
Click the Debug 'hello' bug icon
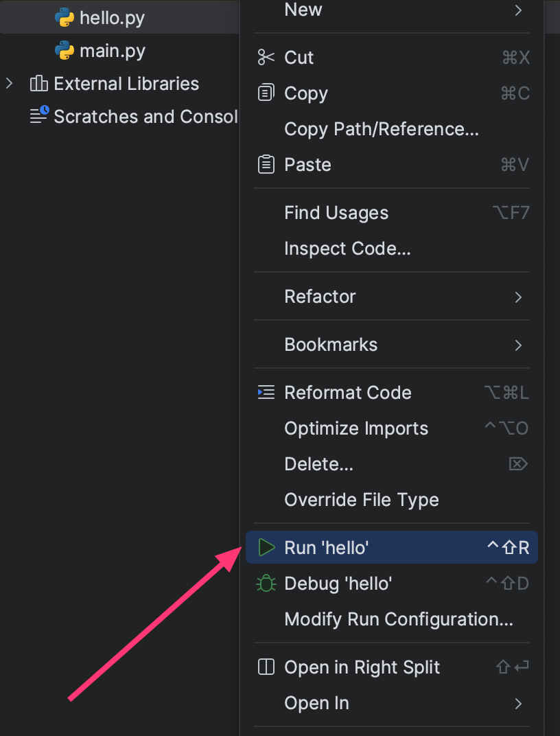pos(266,584)
